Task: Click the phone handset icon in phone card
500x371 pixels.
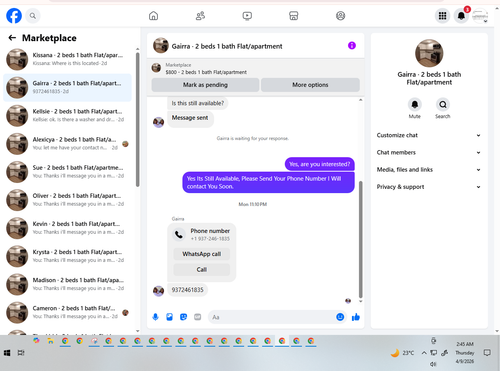Action: (x=179, y=235)
